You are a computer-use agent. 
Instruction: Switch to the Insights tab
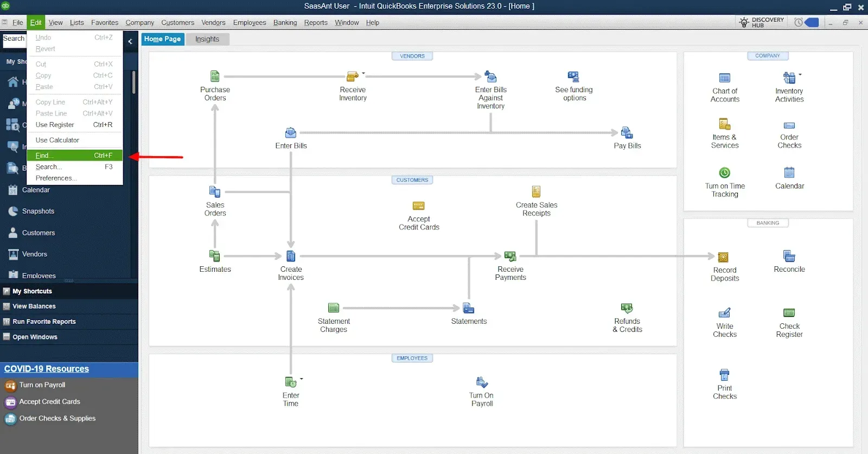pos(207,39)
